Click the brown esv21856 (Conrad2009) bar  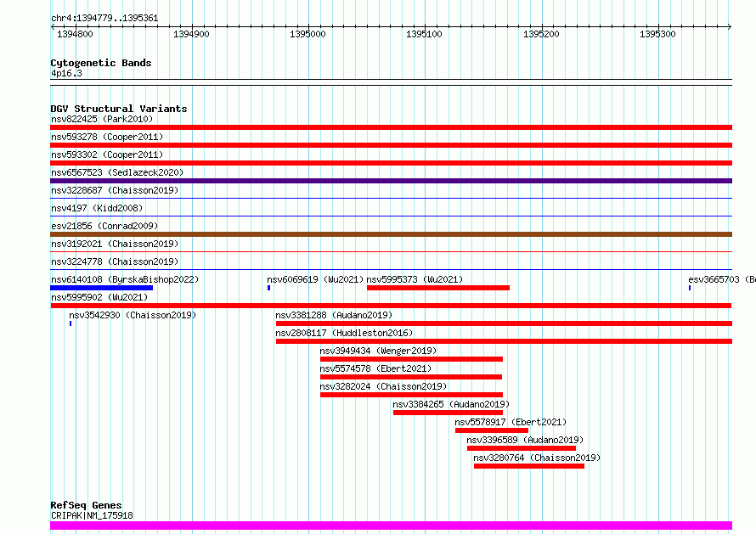pyautogui.click(x=391, y=234)
